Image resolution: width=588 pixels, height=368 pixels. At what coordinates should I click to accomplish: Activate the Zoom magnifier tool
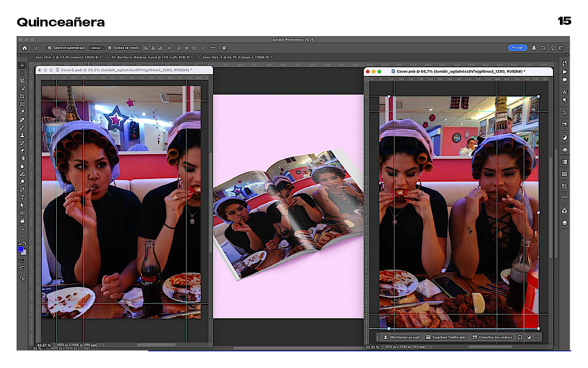22,228
